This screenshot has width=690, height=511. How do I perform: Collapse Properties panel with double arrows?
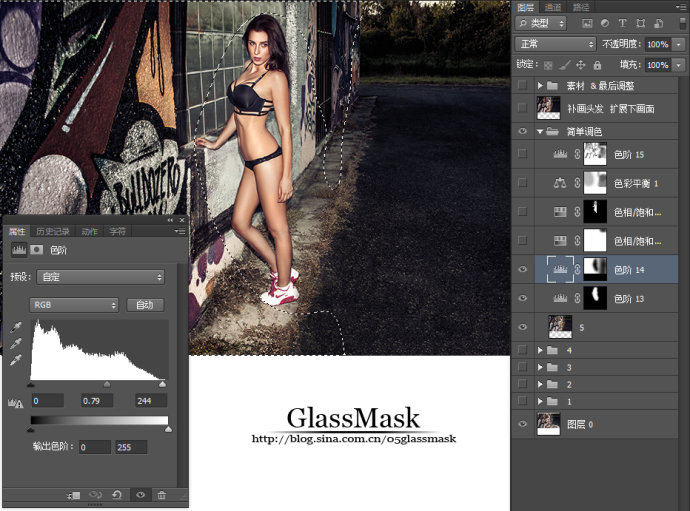coord(170,220)
